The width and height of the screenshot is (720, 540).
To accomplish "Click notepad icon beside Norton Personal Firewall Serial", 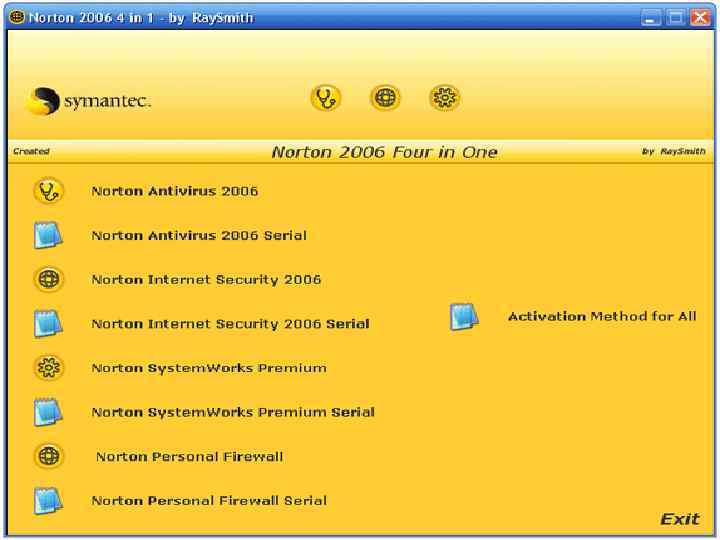I will point(48,501).
